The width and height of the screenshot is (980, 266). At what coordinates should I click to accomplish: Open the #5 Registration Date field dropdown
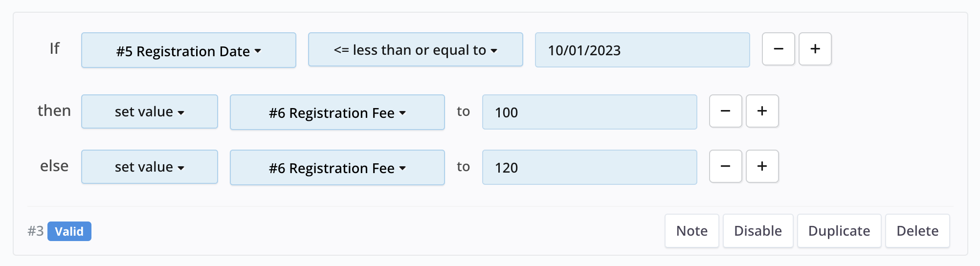189,50
